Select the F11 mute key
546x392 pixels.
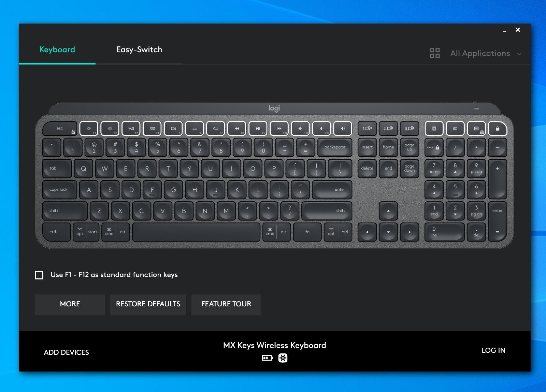pyautogui.click(x=300, y=129)
